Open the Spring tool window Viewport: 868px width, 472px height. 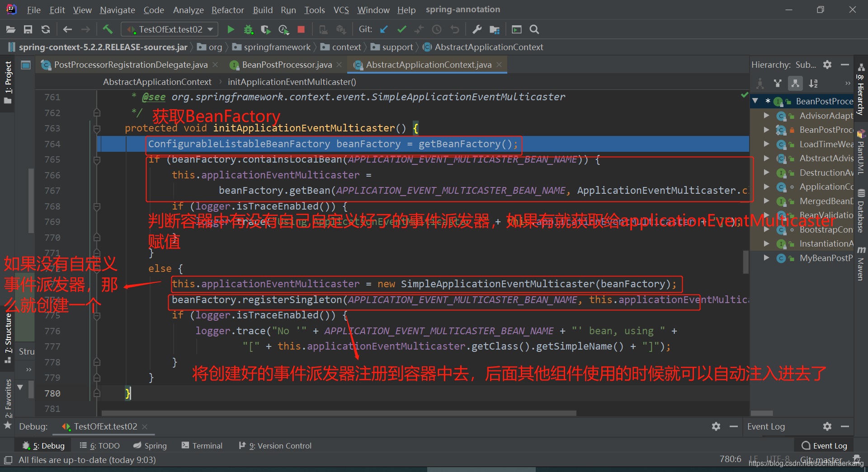tap(150, 446)
